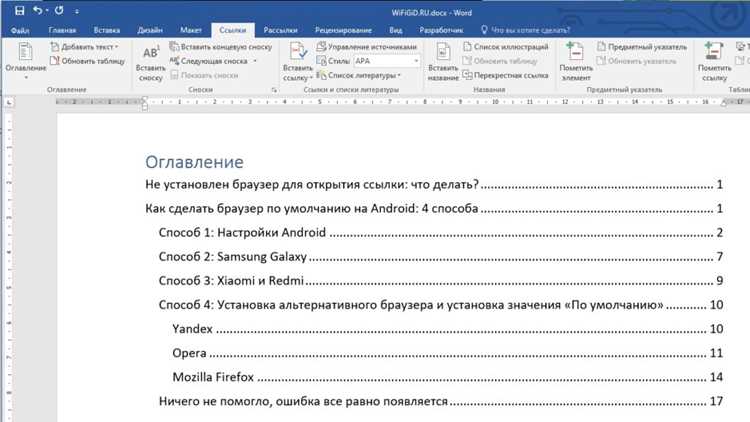This screenshot has width=750, height=422.
Task: Click Управление источниками
Action: click(367, 47)
